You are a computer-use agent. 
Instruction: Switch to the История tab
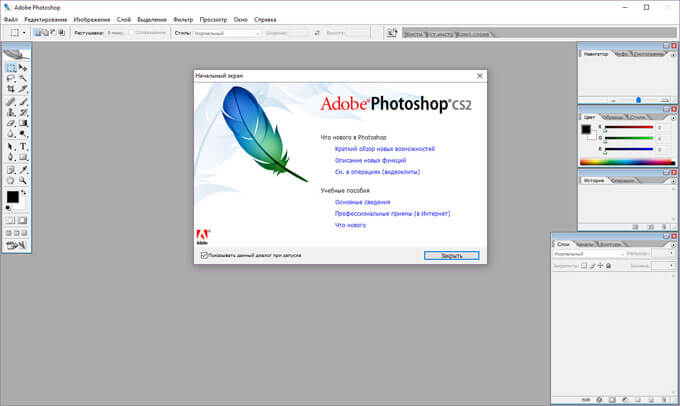(x=593, y=180)
